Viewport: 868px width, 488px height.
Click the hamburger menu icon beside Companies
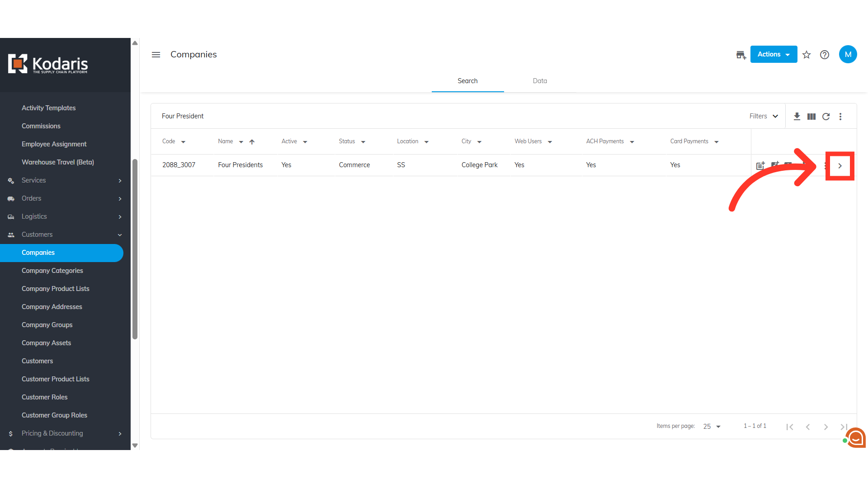coord(156,55)
